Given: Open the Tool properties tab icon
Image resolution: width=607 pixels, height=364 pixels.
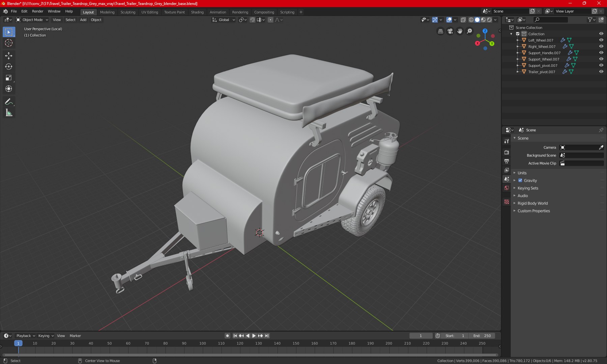Looking at the screenshot, I should pos(507,141).
